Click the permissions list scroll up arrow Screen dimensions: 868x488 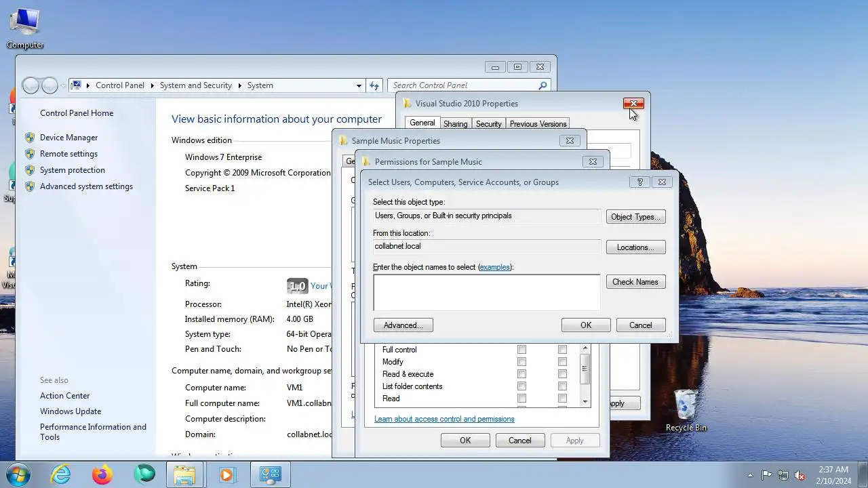point(585,348)
